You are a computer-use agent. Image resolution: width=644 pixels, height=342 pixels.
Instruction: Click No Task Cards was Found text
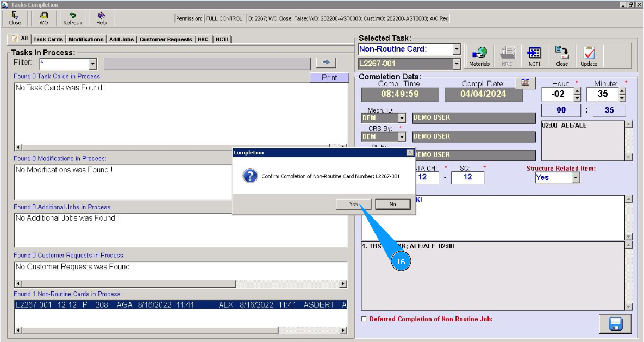(x=61, y=88)
